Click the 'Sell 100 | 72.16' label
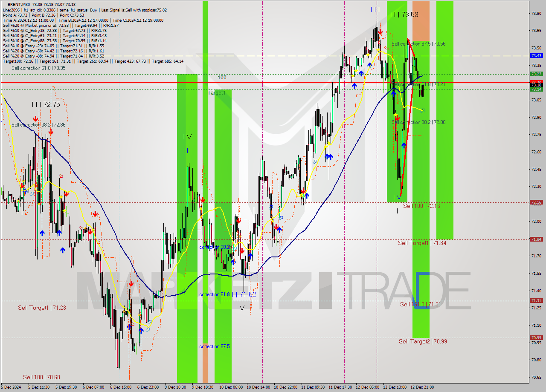 point(421,206)
